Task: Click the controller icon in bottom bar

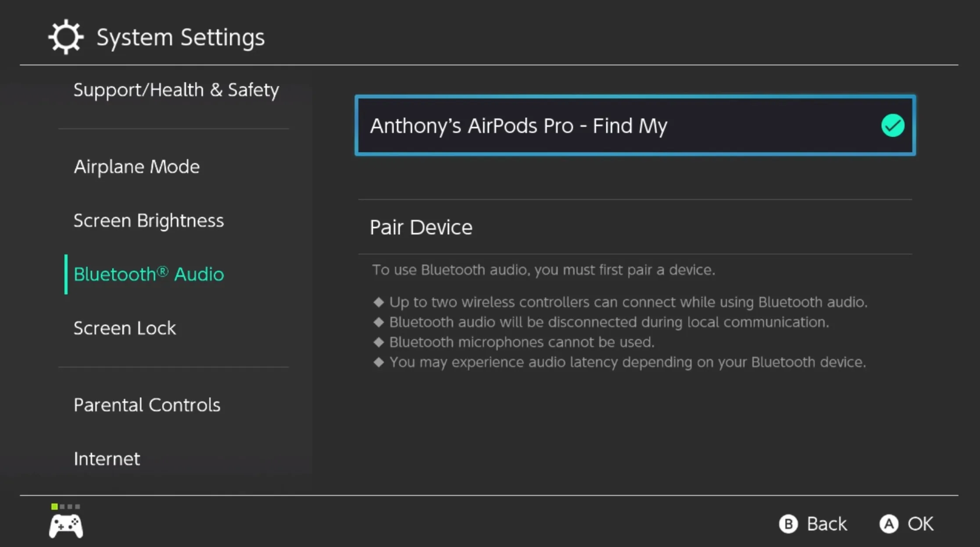Action: pyautogui.click(x=66, y=526)
